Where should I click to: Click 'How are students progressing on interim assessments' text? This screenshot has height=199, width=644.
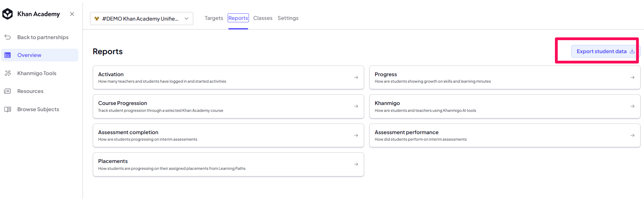pos(148,139)
